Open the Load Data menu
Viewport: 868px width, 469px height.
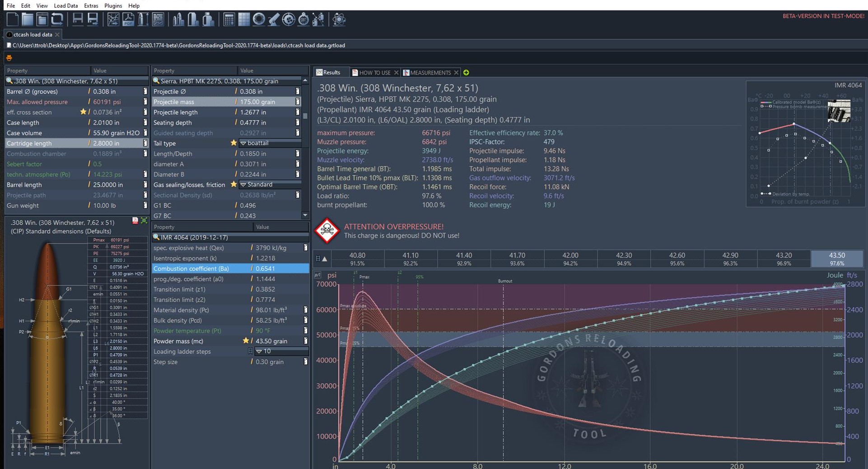65,5
